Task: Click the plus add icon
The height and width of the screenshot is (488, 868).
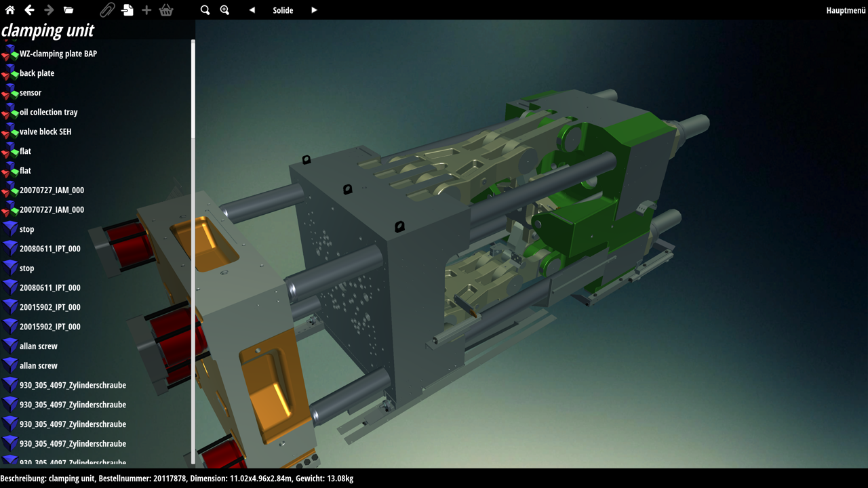Action: (146, 10)
